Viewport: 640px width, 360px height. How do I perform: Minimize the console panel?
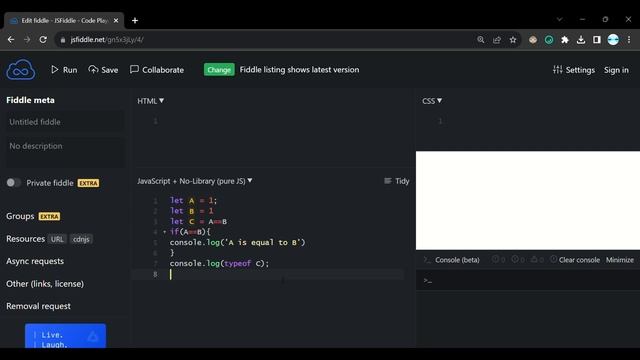pos(620,260)
